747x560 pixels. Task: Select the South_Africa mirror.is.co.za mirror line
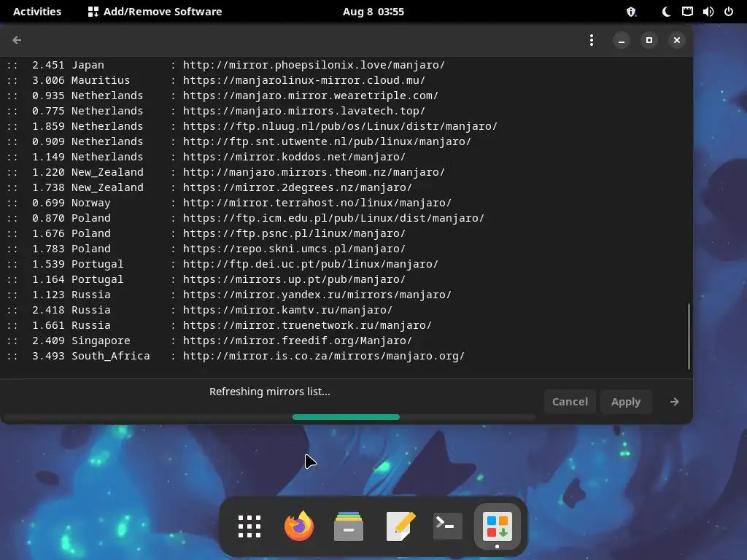[x=236, y=356]
